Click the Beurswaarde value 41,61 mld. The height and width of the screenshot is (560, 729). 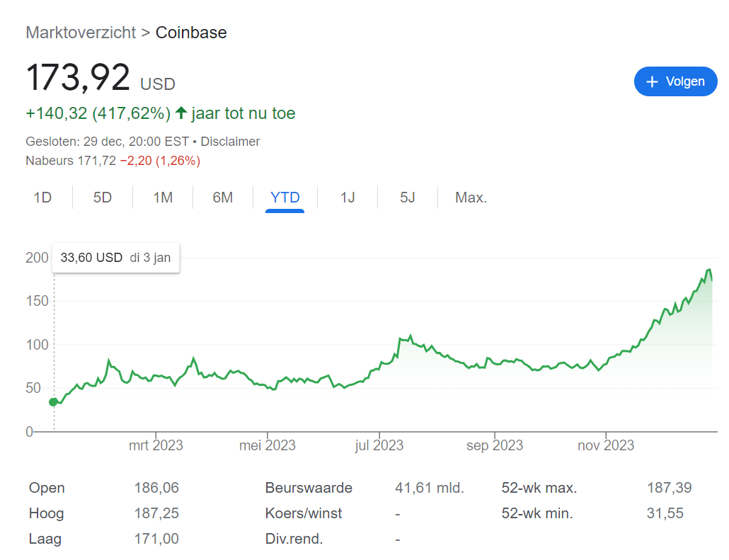pos(430,488)
